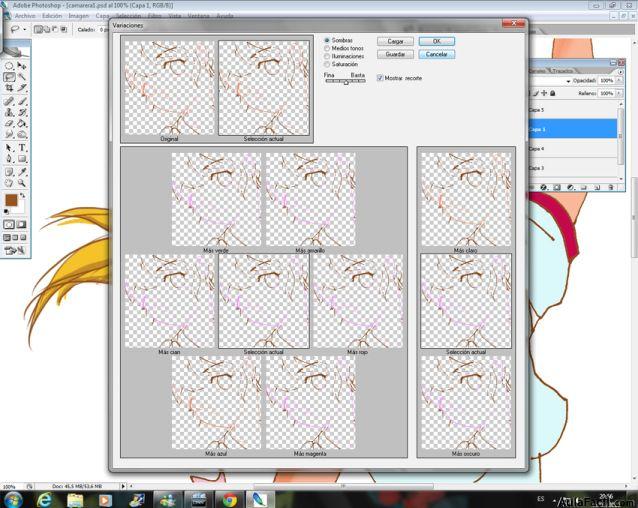Select the Blur tool
Viewport: 638px width, 508px height.
[x=9, y=134]
